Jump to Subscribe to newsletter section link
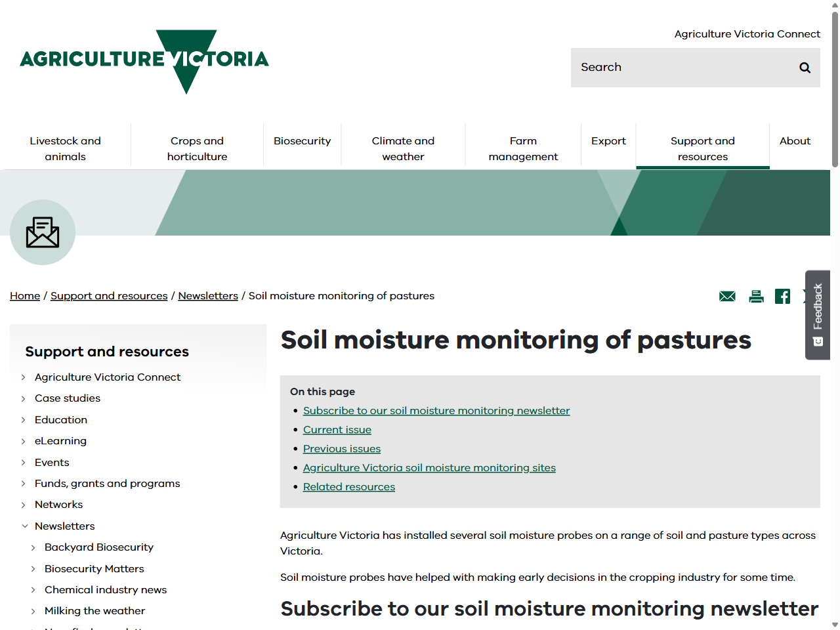Image resolution: width=840 pixels, height=630 pixels. click(x=436, y=411)
